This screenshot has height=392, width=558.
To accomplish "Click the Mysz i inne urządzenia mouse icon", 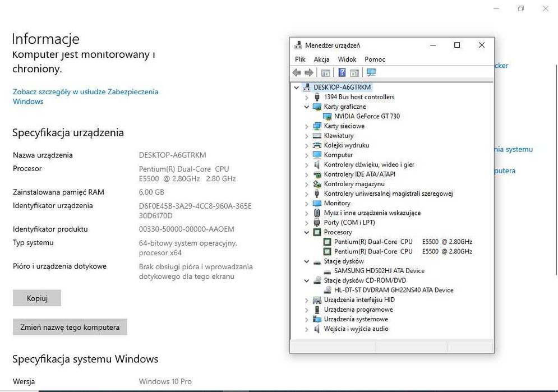I will point(317,213).
